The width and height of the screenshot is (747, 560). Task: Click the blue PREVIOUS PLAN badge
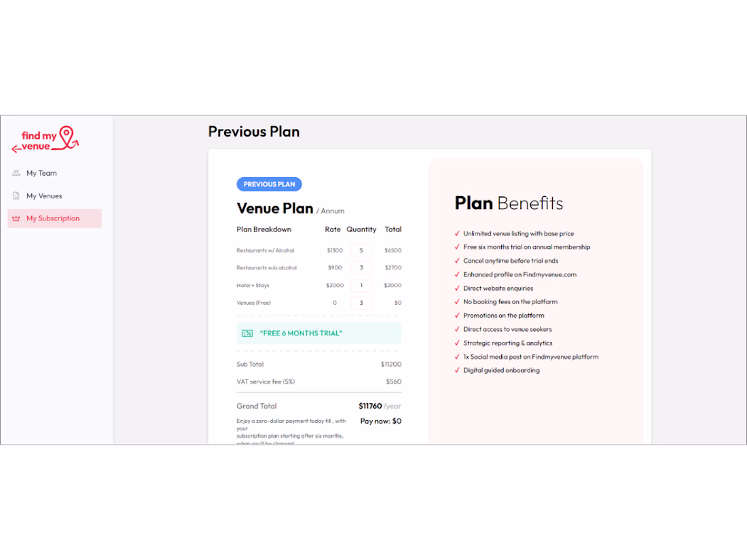pyautogui.click(x=269, y=184)
